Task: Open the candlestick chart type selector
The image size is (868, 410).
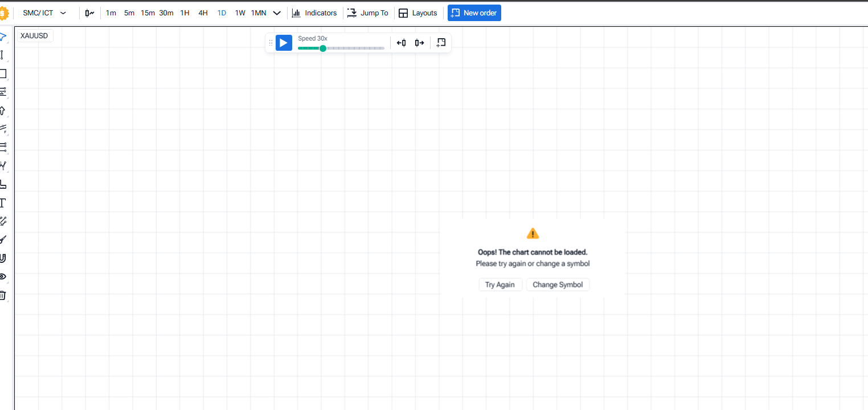Action: click(x=89, y=13)
